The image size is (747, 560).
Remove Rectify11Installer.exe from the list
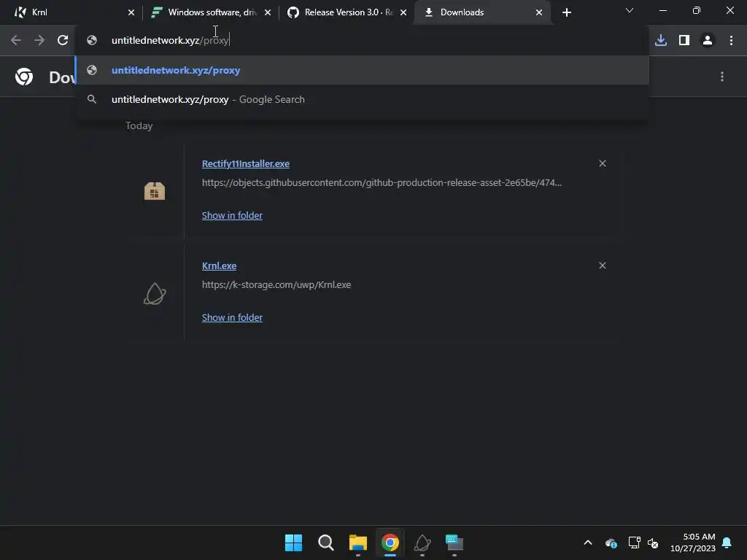click(x=602, y=163)
